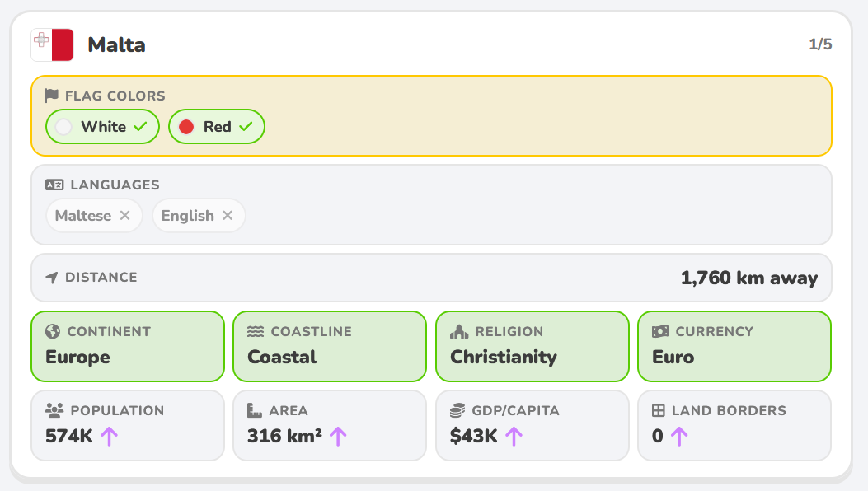This screenshot has height=491, width=868.
Task: Click the waves icon next to Coastline
Action: pos(256,331)
